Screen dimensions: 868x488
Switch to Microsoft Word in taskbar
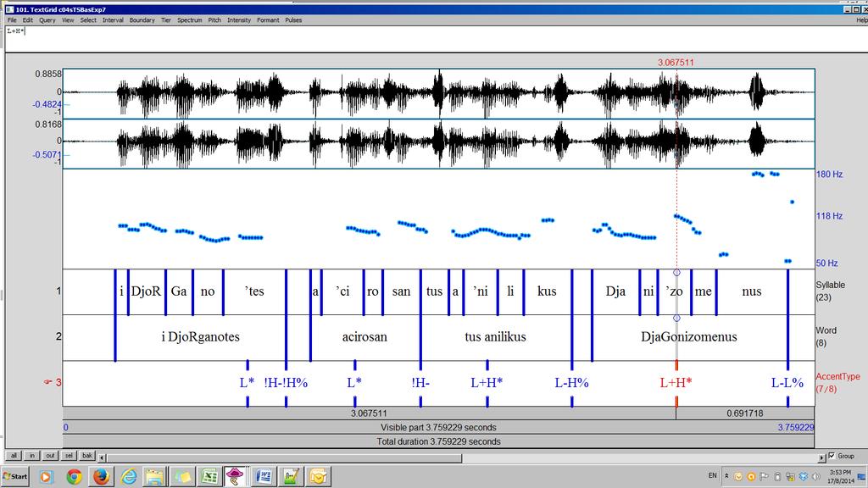pyautogui.click(x=264, y=476)
